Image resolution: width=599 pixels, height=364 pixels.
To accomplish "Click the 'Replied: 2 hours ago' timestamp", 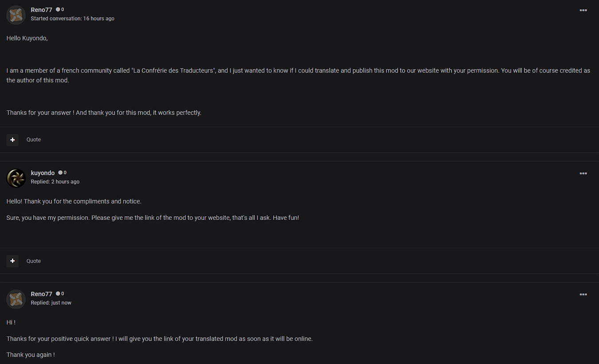I will click(x=55, y=182).
